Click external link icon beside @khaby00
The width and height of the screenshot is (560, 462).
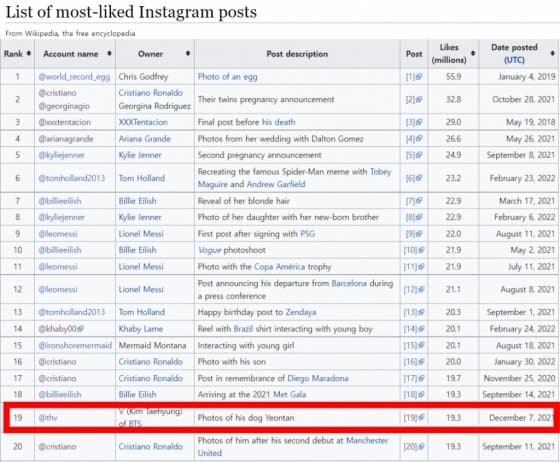[x=80, y=329]
